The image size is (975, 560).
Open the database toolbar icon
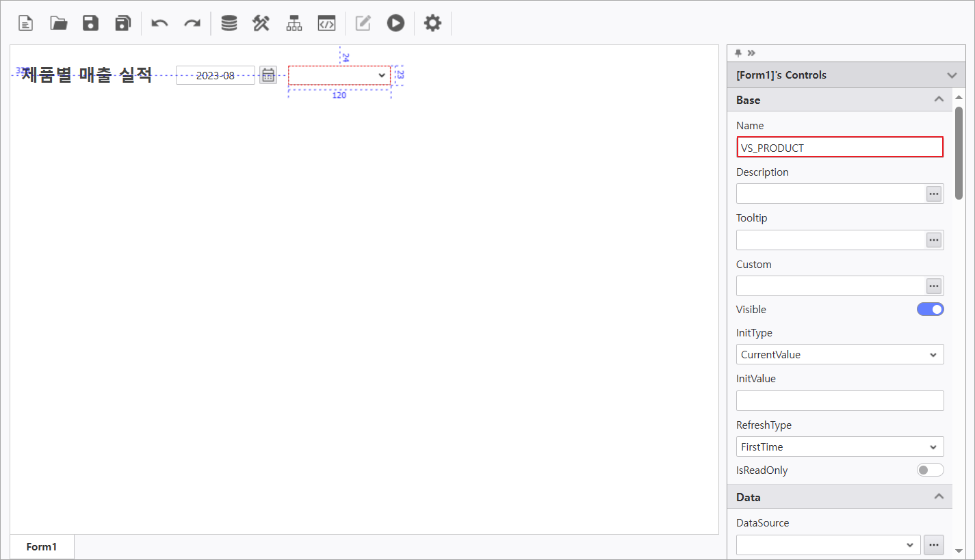(x=229, y=23)
